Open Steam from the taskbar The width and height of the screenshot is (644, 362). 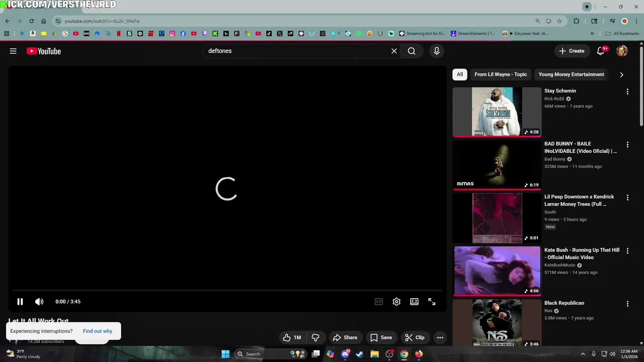360,354
